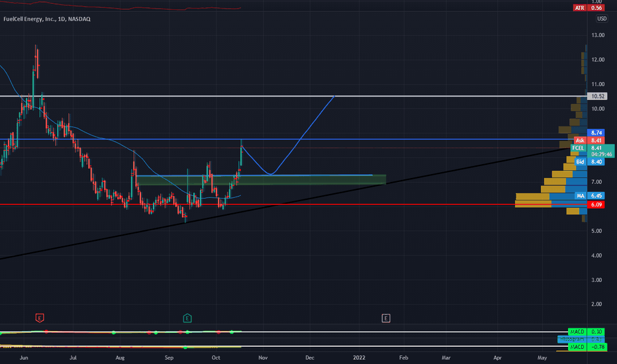Click the Bid price 8.40
This screenshot has height=364, width=617.
(596, 161)
